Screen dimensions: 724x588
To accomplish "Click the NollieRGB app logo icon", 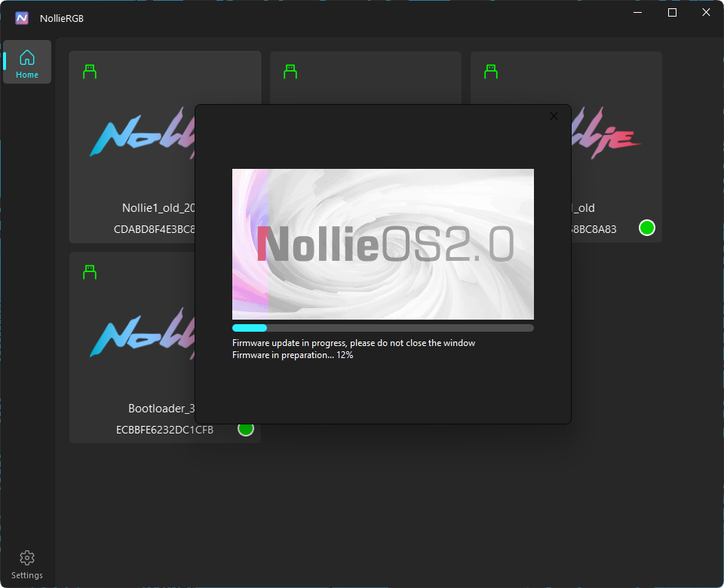I will tap(22, 18).
